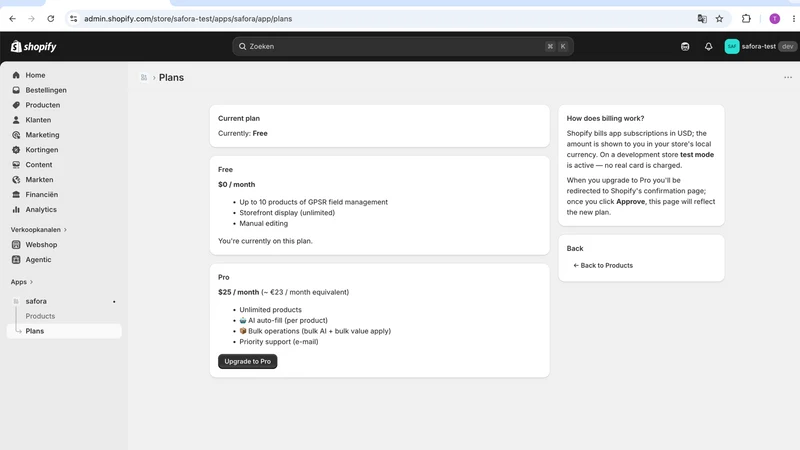This screenshot has height=450, width=800.
Task: Click 'Currently: Free' text
Action: (x=243, y=133)
